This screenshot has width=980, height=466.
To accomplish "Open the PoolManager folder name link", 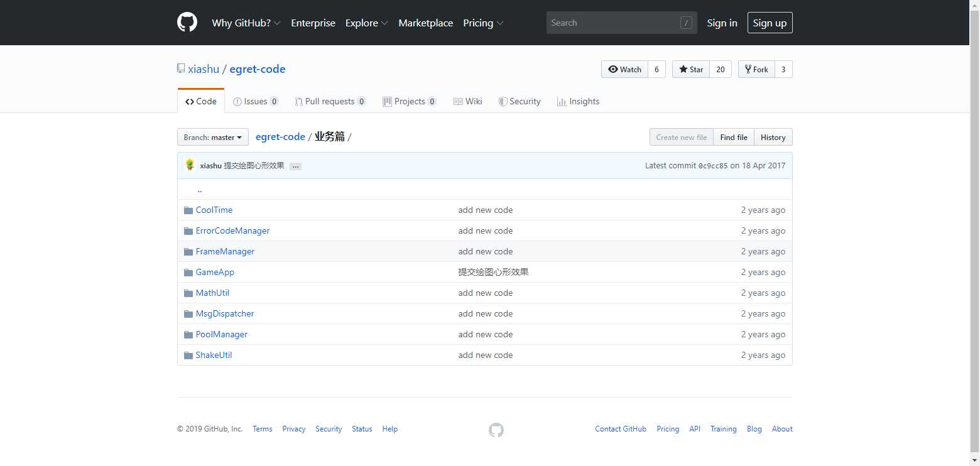I will tap(222, 335).
